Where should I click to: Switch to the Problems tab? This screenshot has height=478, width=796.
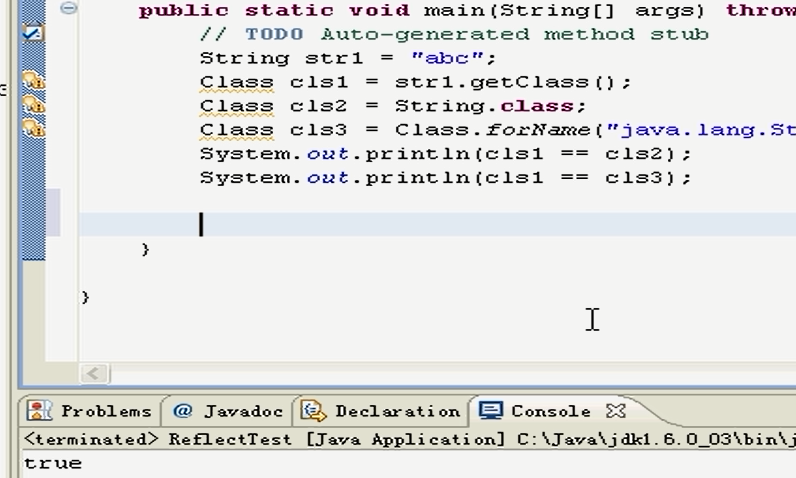point(90,411)
